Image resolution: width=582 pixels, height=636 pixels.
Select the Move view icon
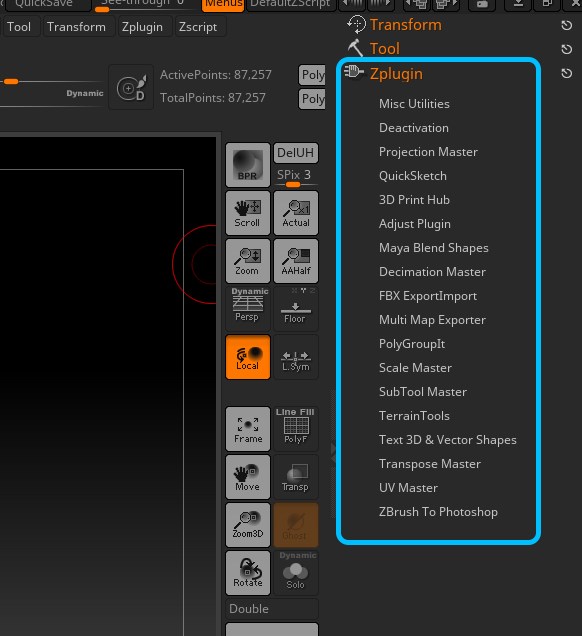tap(247, 477)
